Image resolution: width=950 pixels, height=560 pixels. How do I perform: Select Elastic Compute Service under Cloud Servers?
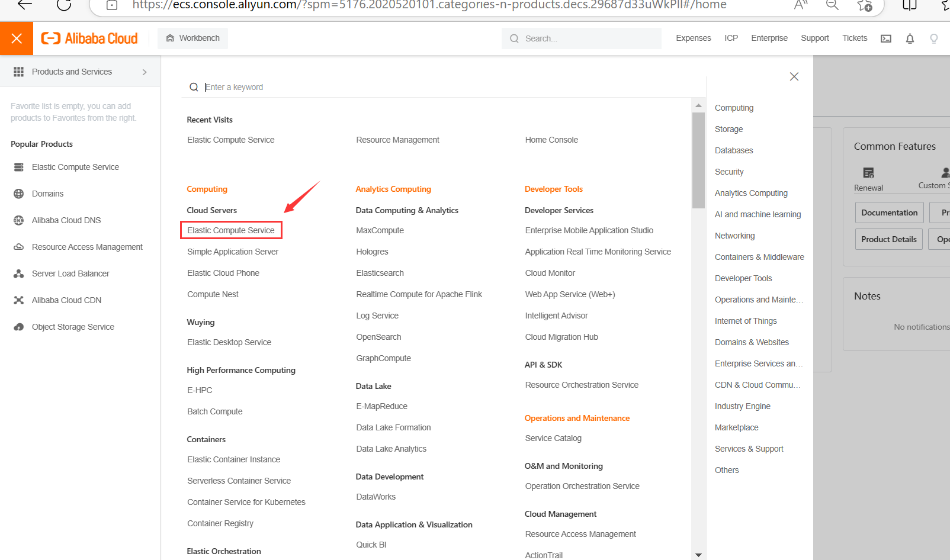click(x=231, y=230)
